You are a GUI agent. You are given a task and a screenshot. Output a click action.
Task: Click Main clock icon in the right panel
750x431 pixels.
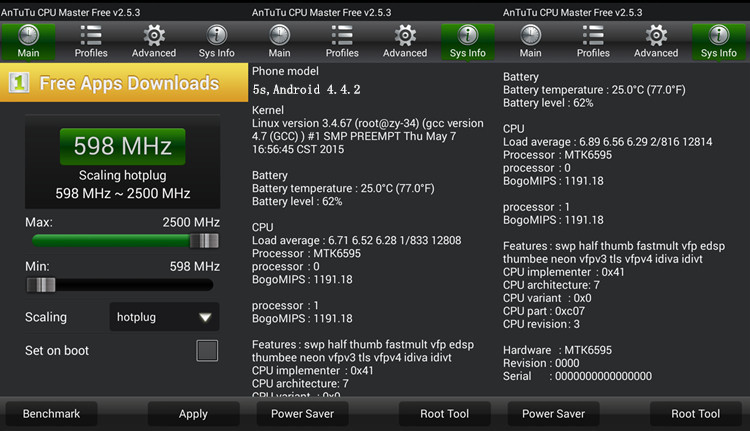(x=530, y=35)
